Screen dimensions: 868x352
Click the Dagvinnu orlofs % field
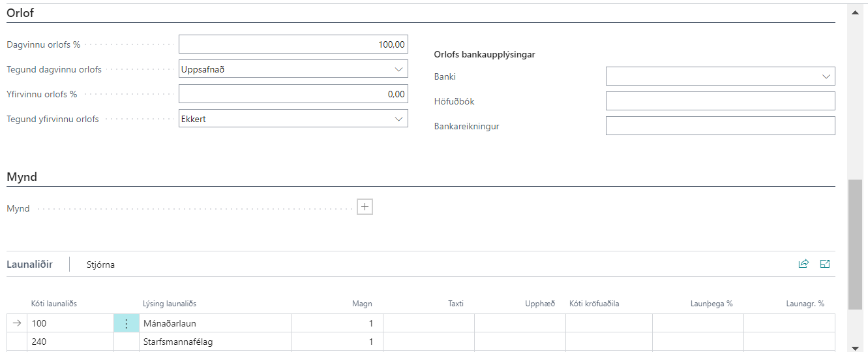coord(293,44)
